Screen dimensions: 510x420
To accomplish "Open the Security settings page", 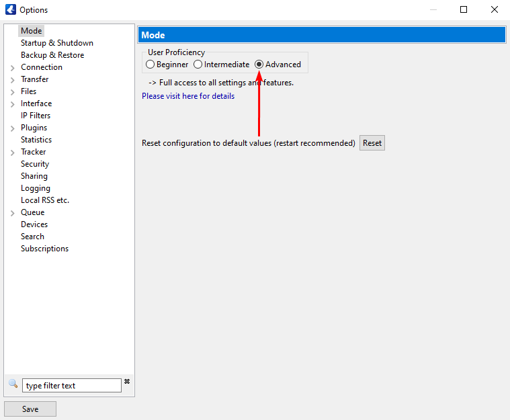I will pos(35,164).
